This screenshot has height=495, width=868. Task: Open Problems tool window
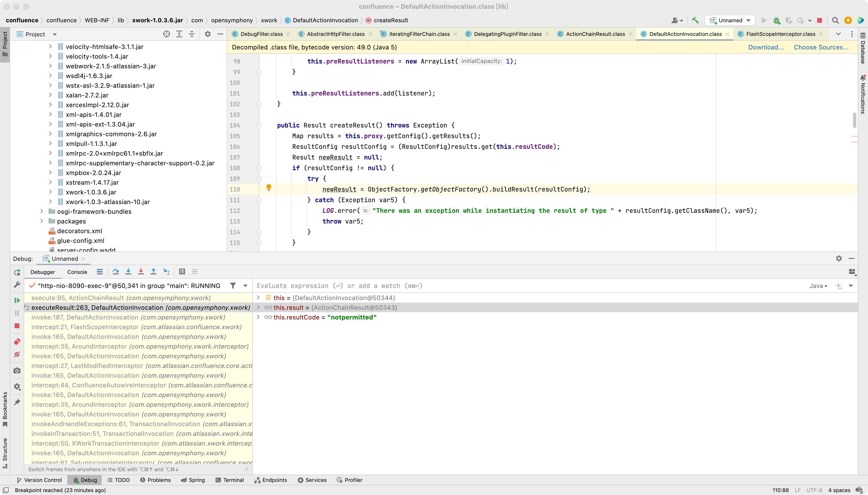[x=155, y=480]
